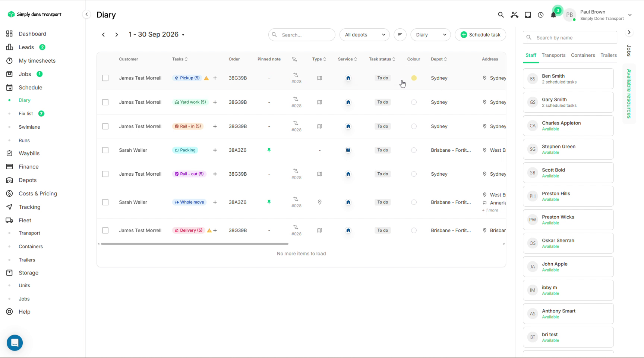The height and width of the screenshot is (358, 644).
Task: Collapse the Available resources panel
Action: [x=629, y=32]
